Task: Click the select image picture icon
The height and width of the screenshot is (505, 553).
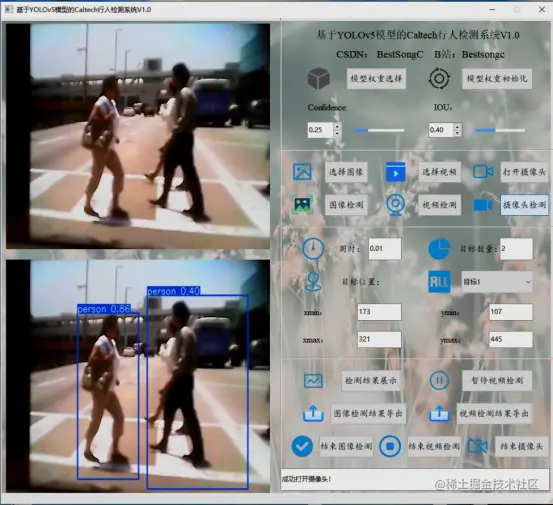Action: [302, 172]
